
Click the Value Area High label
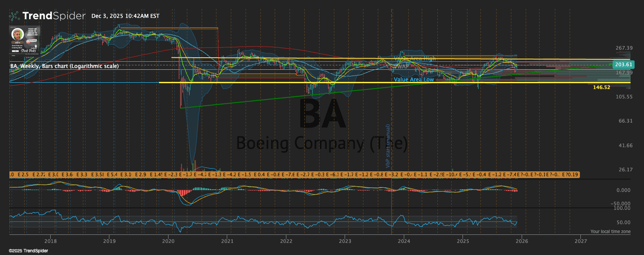point(414,59)
